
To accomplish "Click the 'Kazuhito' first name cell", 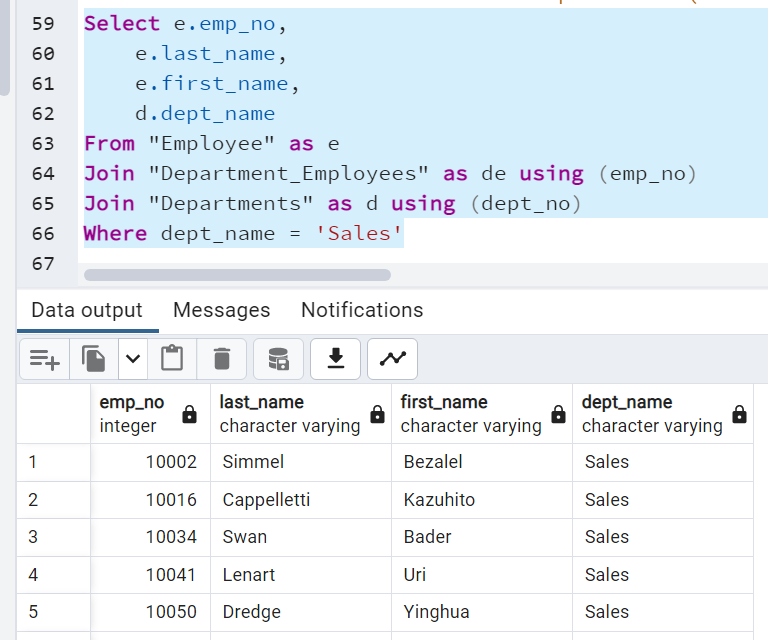I will 482,499.
